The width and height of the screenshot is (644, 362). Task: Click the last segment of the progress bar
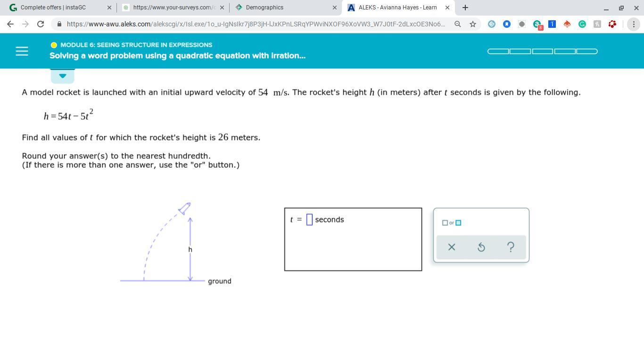587,51
